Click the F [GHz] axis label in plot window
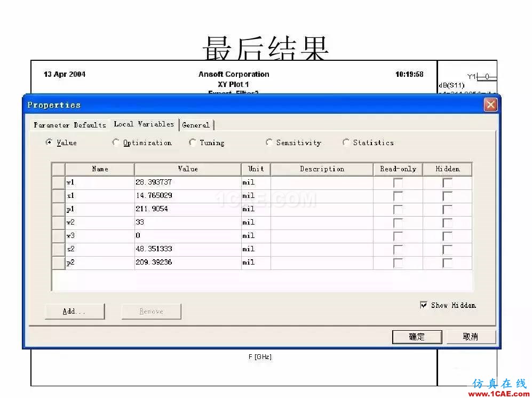This screenshot has height=398, width=532. [260, 356]
